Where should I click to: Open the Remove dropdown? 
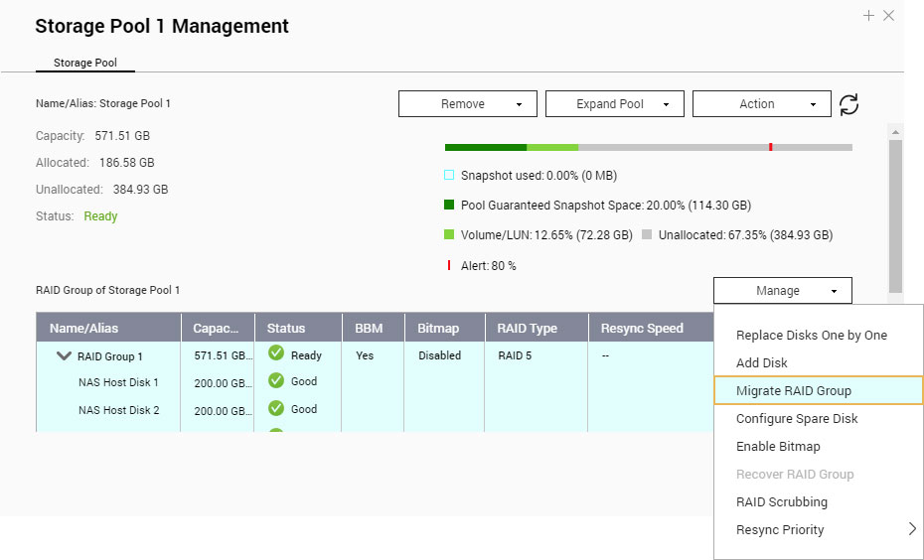(468, 104)
